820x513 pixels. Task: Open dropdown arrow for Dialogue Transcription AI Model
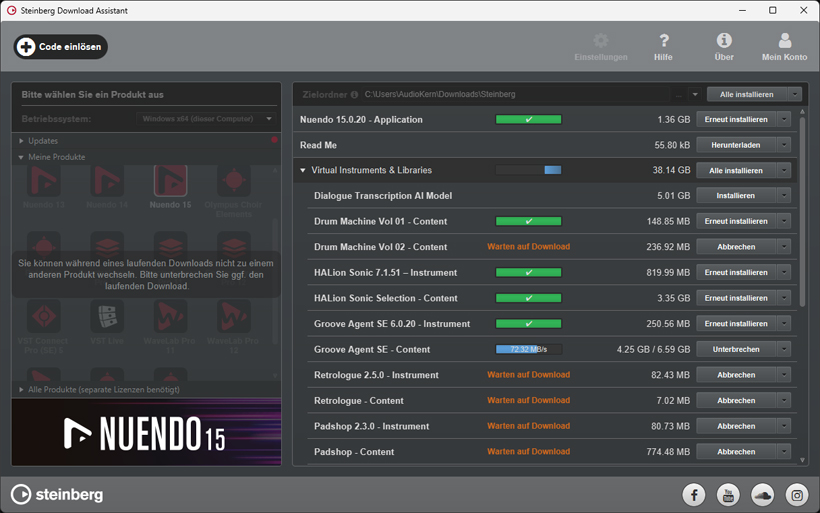[784, 196]
